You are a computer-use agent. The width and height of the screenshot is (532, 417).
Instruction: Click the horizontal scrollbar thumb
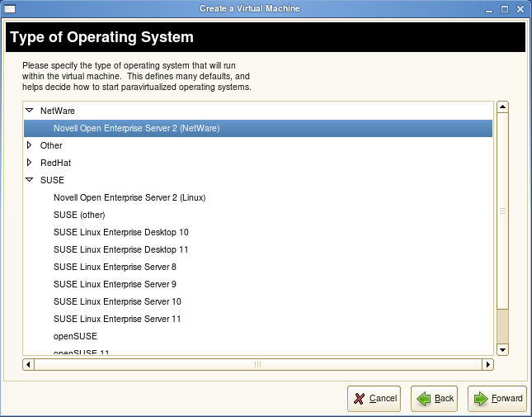point(258,364)
